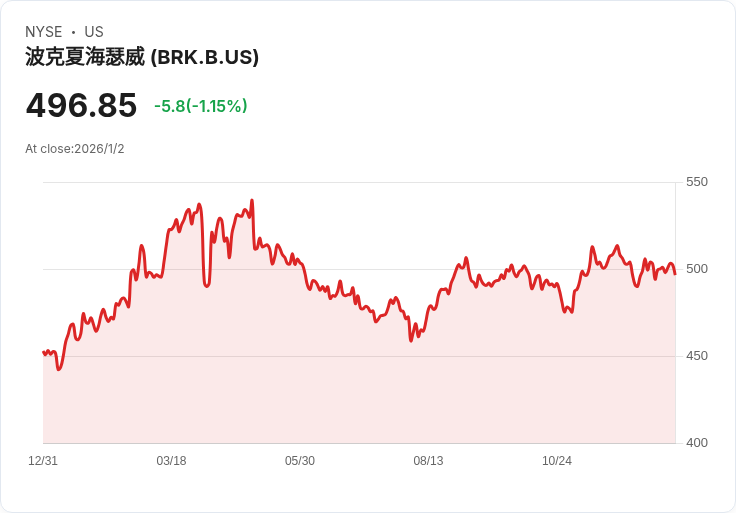Click the highest peak of the price line
This screenshot has width=736, height=513.
point(252,201)
